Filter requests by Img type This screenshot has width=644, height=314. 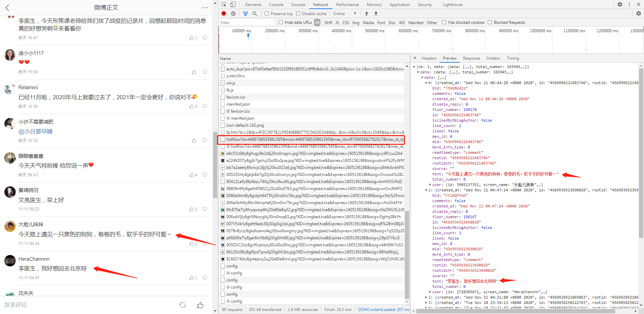(x=356, y=22)
